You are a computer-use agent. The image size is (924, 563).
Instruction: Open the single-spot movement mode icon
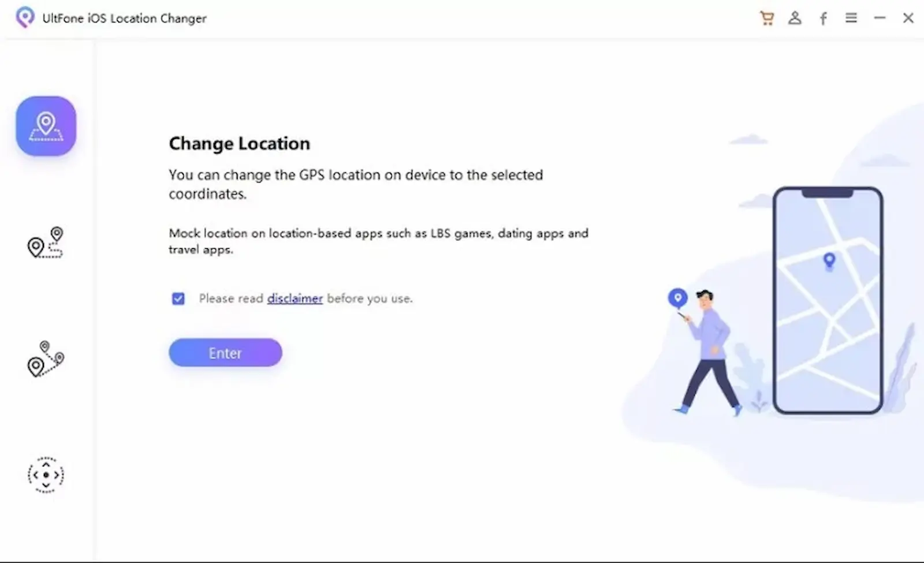coord(46,243)
